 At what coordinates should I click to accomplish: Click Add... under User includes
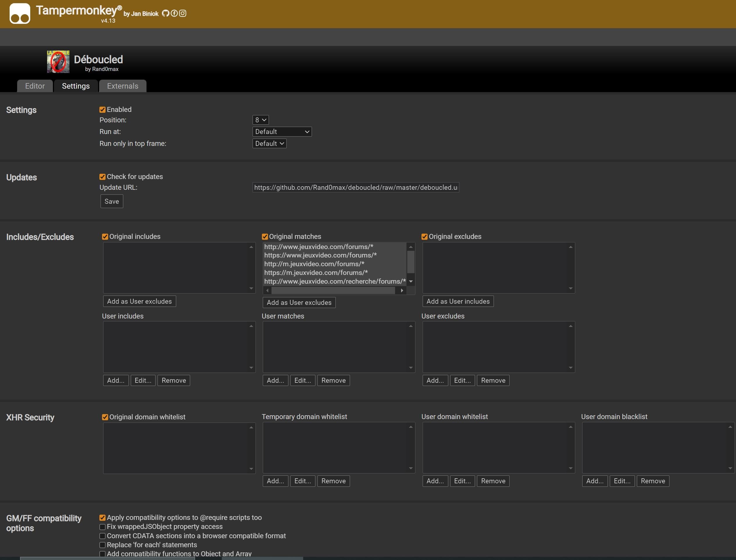(x=116, y=381)
